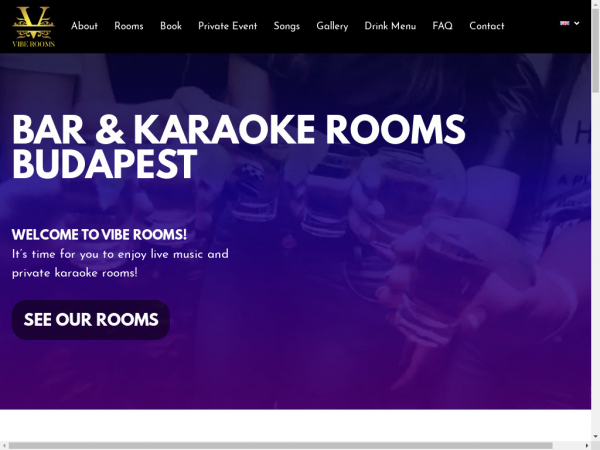This screenshot has width=600, height=450.
Task: Click the UK flag language icon
Action: click(x=564, y=23)
